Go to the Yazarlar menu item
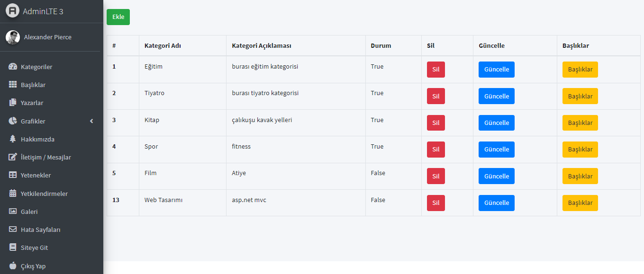The height and width of the screenshot is (274, 644). pos(52,103)
